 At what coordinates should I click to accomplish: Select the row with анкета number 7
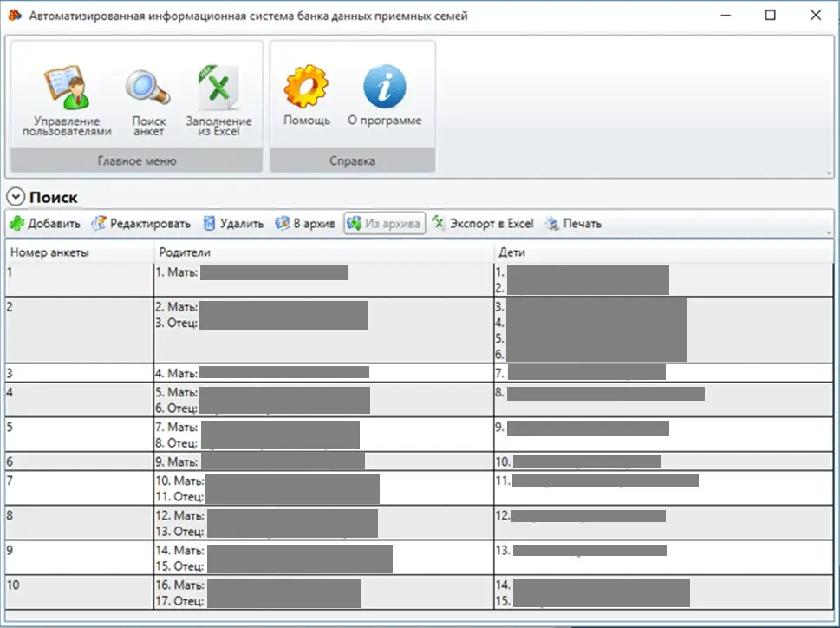419,488
